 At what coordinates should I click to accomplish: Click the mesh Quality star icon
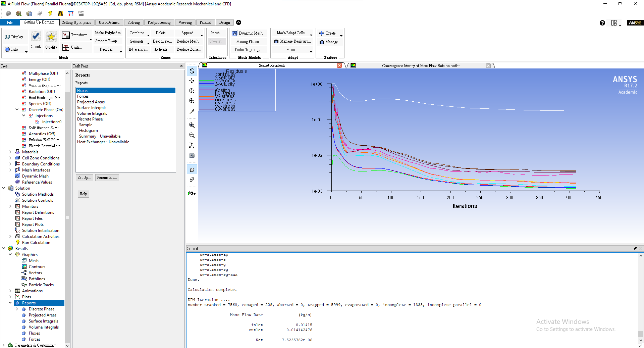51,37
